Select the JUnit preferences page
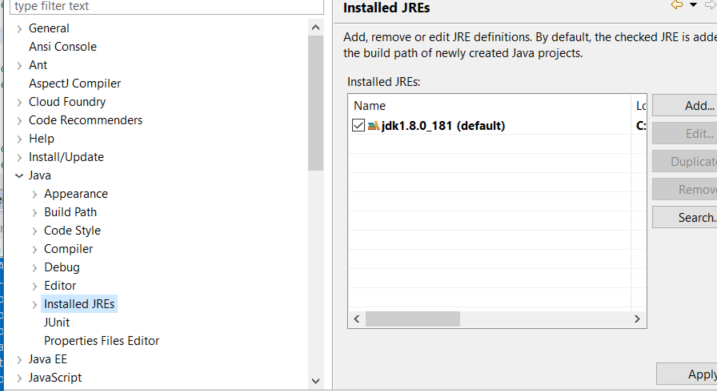This screenshot has width=717, height=391. (x=57, y=322)
